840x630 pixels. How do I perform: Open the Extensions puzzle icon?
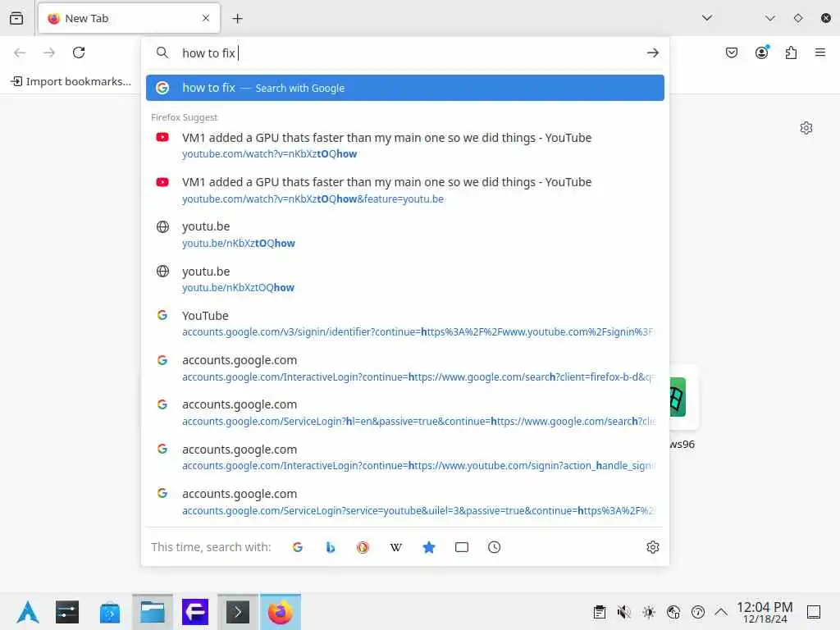click(x=792, y=52)
